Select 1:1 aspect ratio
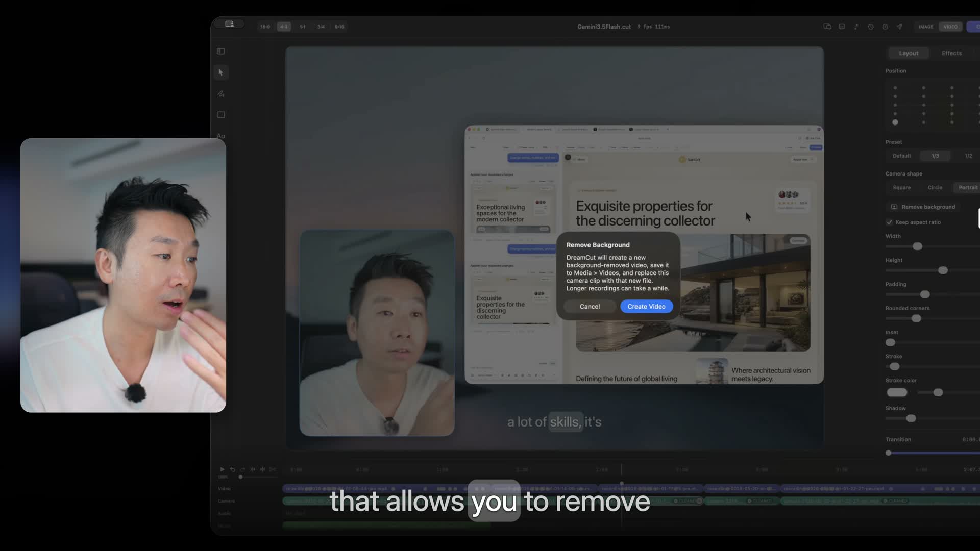Screen dimensions: 980x551 (303, 27)
